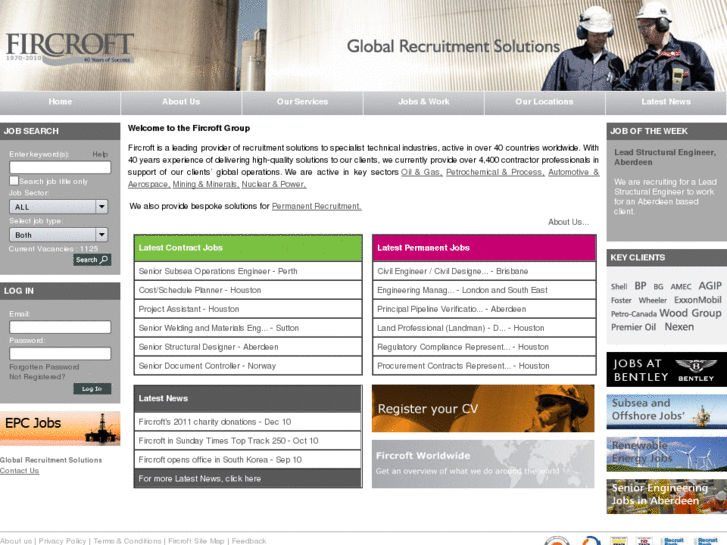
Task: Open the Jobs at Bentley banner
Action: coord(667,370)
